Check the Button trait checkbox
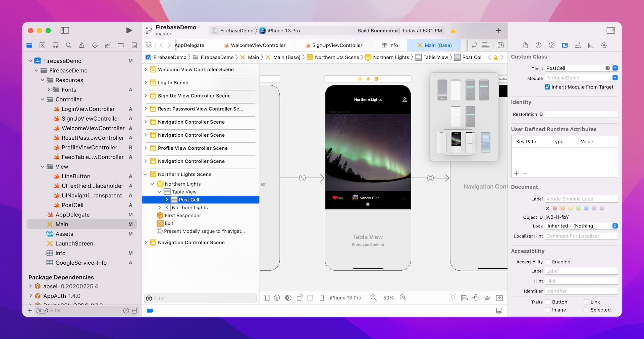This screenshot has width=644, height=339. tap(548, 302)
